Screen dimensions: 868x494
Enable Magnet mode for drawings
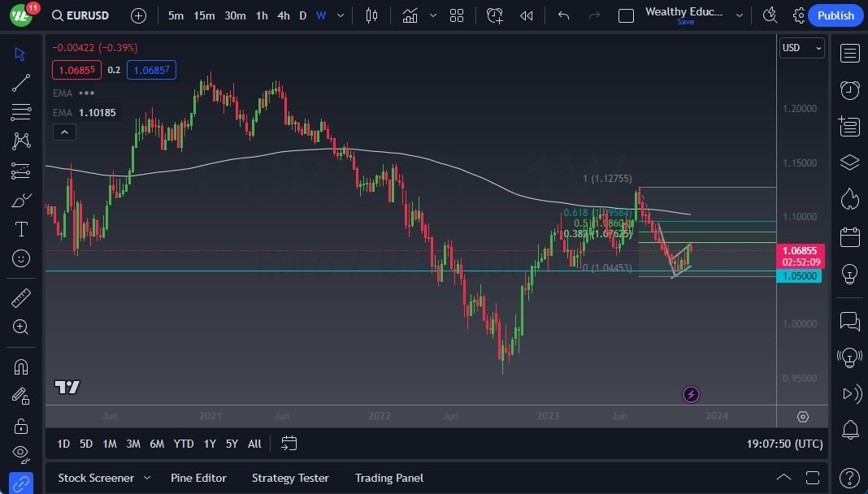point(20,366)
